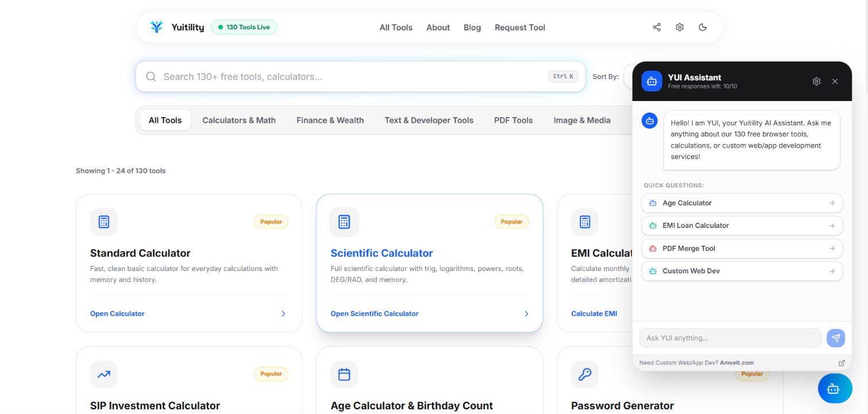Viewport: 868px width, 414px height.
Task: Open the Scientific Calculator title
Action: (381, 253)
